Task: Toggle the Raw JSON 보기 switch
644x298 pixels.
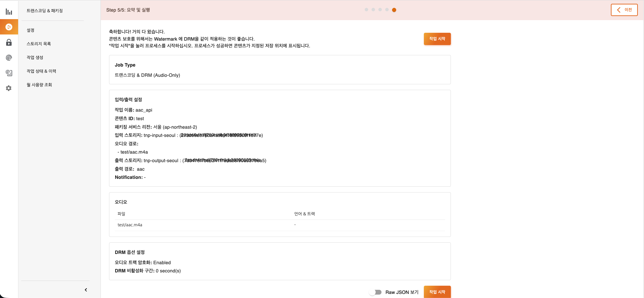Action: [376, 292]
